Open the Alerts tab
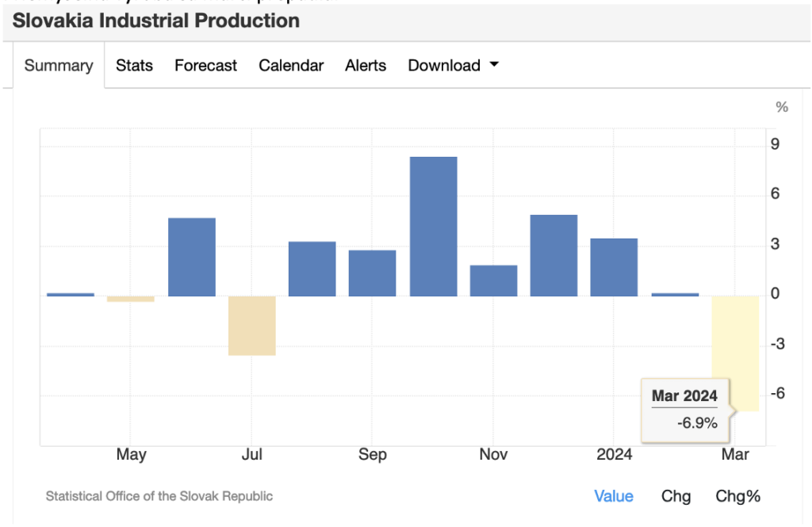Screen dimensions: 812x527 point(366,66)
